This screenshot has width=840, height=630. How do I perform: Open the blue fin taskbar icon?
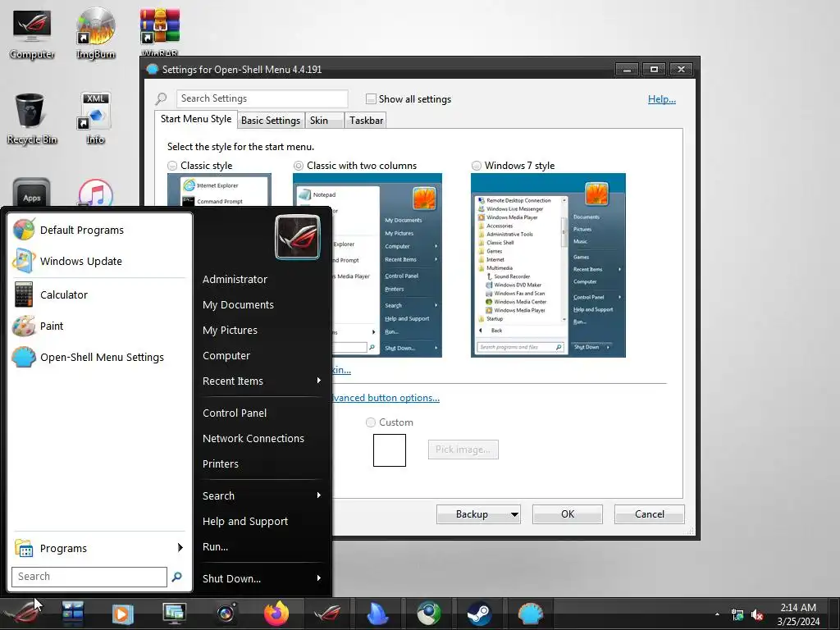point(377,614)
